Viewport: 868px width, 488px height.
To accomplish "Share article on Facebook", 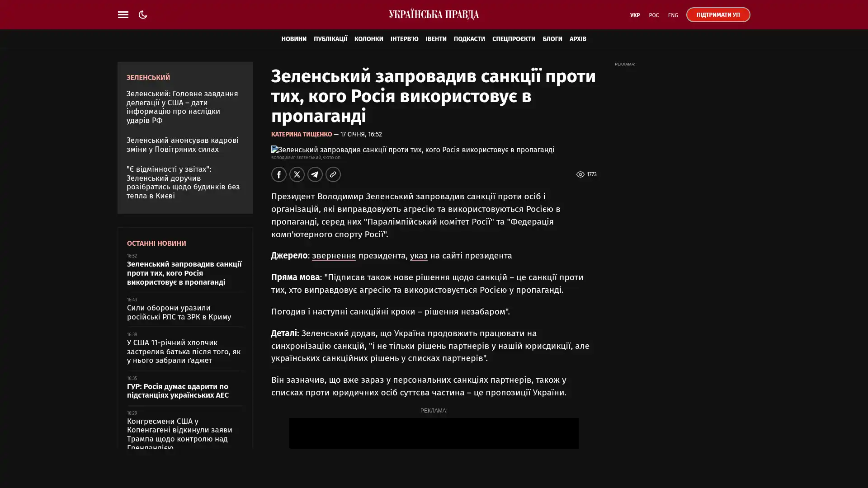I will click(x=278, y=174).
